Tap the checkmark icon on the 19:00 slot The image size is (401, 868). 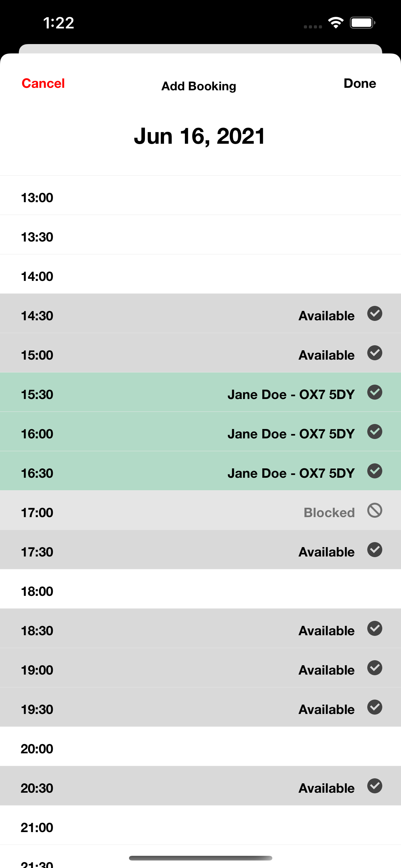[x=374, y=668]
